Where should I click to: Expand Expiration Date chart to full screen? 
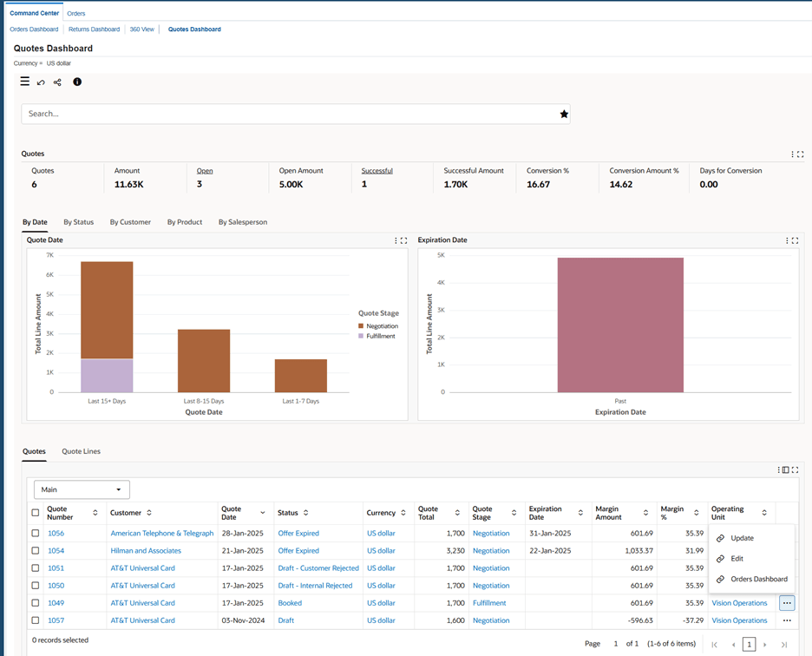coord(795,240)
